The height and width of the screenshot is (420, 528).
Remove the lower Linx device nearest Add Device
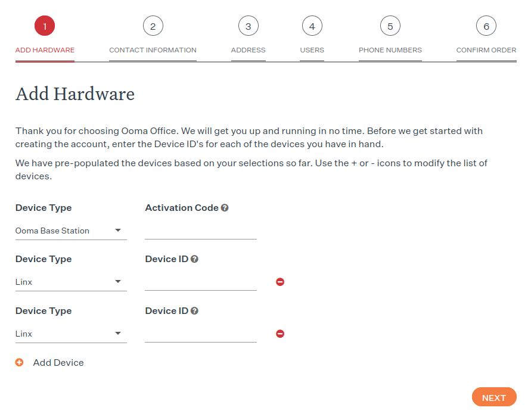tap(280, 334)
